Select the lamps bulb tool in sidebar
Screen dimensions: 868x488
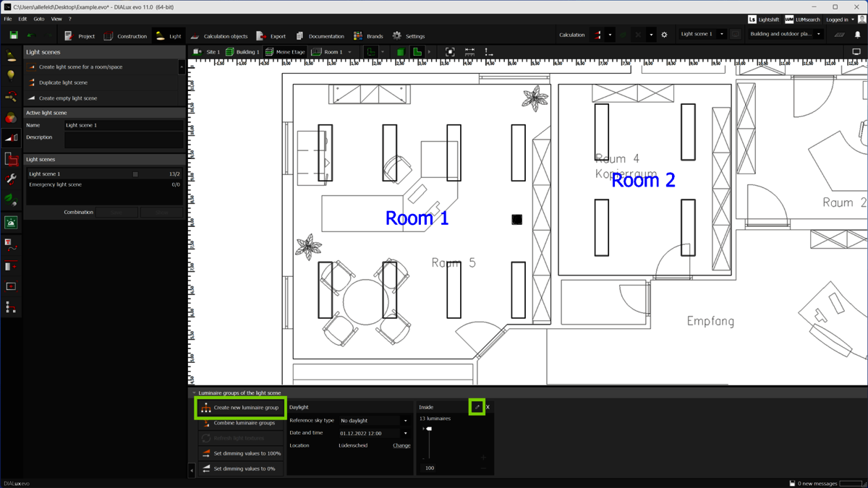pyautogui.click(x=11, y=74)
